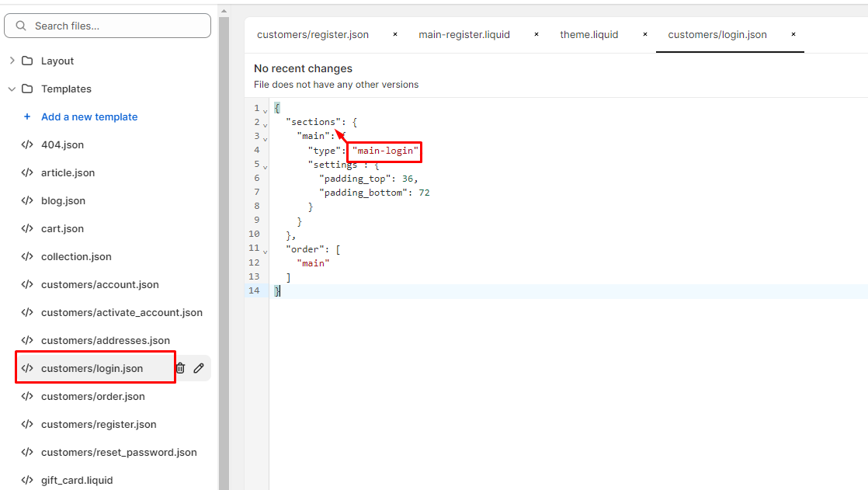This screenshot has height=490, width=868.
Task: Click the Layout folder icon
Action: (x=27, y=61)
